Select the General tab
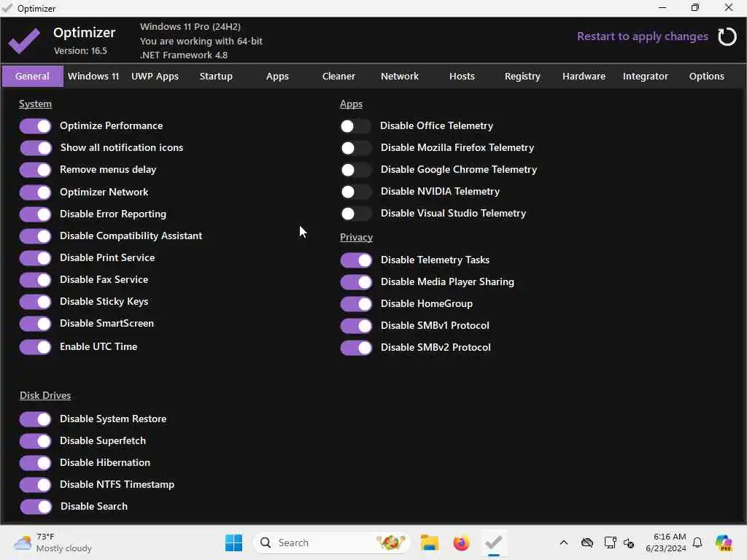 [32, 76]
